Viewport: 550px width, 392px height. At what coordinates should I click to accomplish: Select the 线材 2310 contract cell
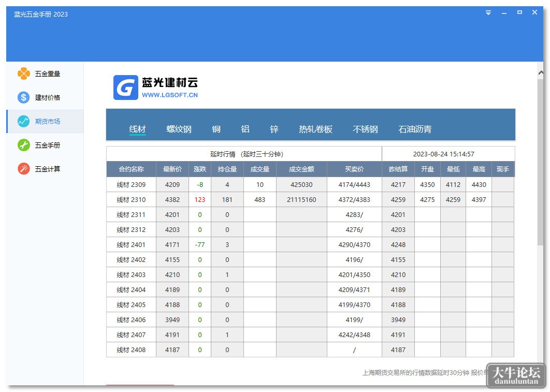tap(131, 199)
